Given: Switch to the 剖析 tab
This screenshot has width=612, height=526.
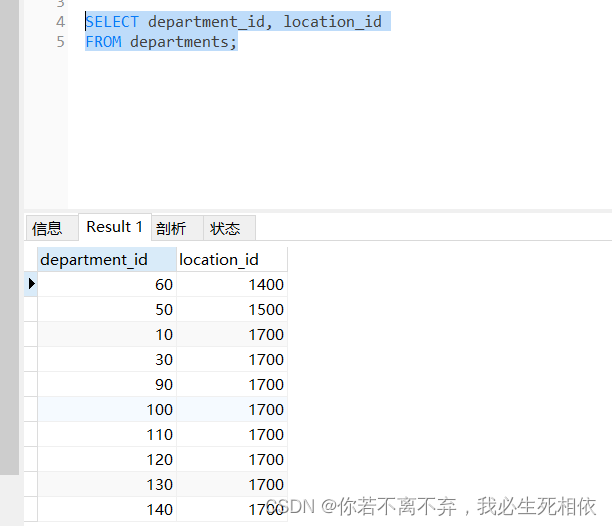Looking at the screenshot, I should click(x=177, y=228).
